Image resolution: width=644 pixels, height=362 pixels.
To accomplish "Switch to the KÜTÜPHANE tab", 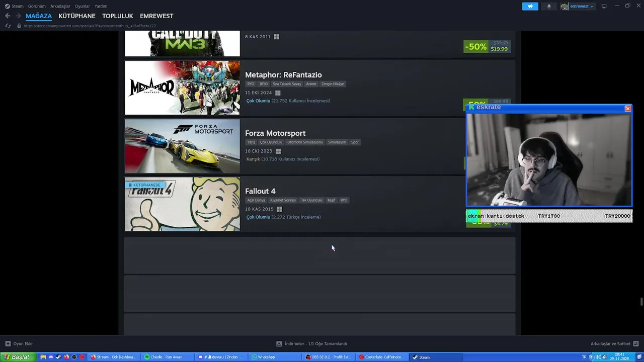I will pos(77,16).
